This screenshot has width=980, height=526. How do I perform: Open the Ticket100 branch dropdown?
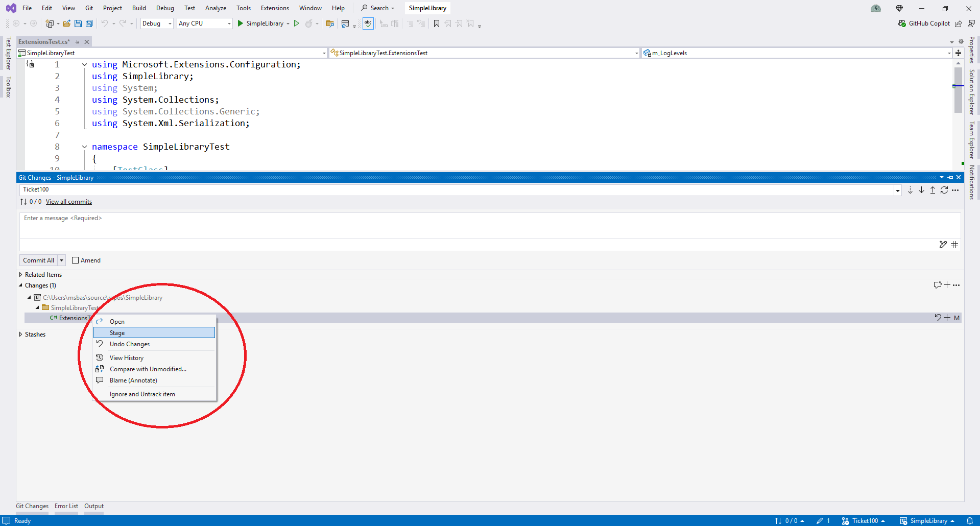tap(897, 190)
